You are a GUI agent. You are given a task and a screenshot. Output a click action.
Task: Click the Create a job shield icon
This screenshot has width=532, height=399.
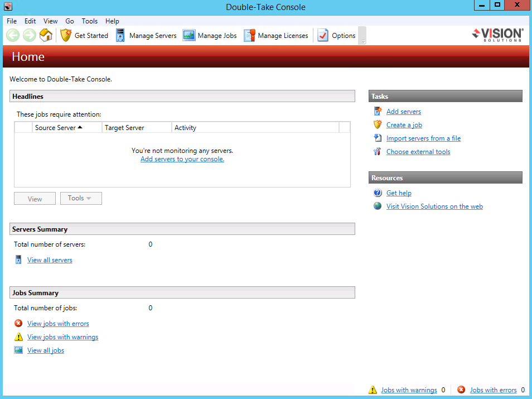tap(378, 124)
